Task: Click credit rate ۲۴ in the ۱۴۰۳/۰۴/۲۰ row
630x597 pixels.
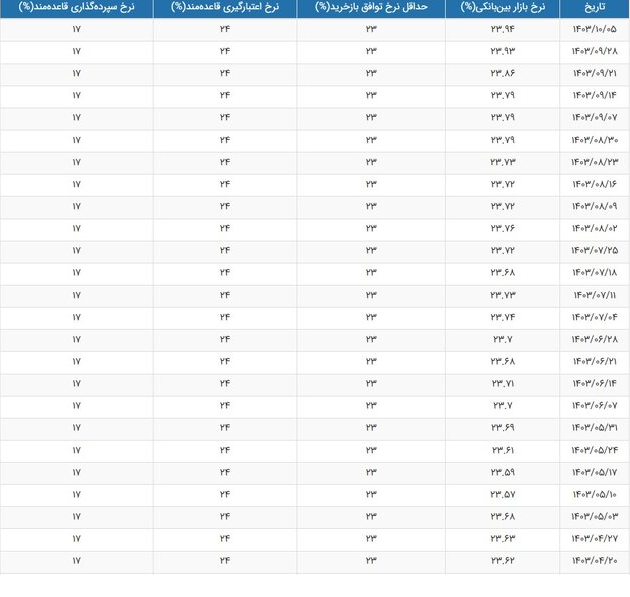Action: 225,560
